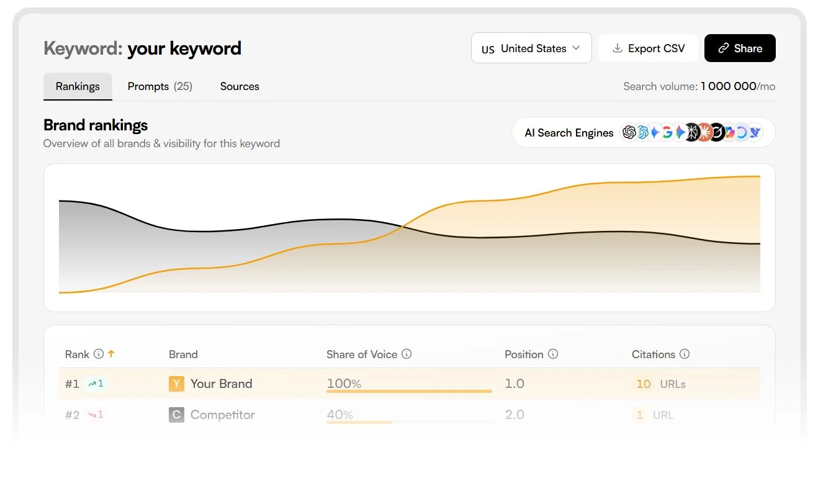Click the info icon beside Rank

98,354
